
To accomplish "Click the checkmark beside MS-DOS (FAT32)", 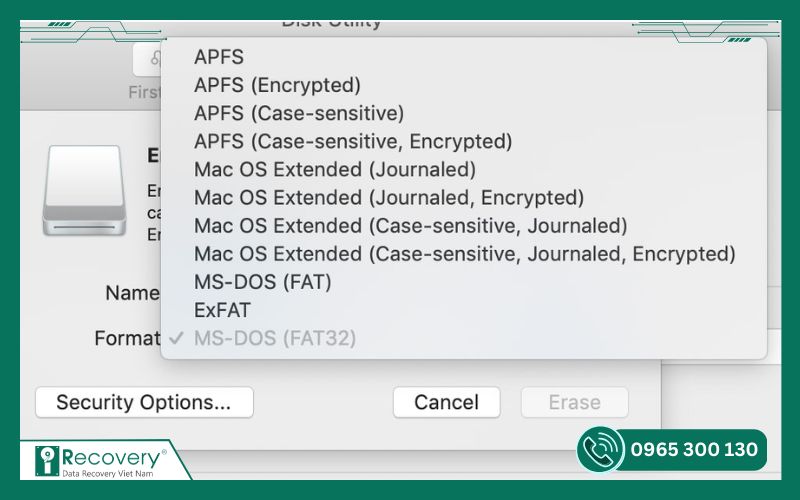I will pyautogui.click(x=176, y=338).
